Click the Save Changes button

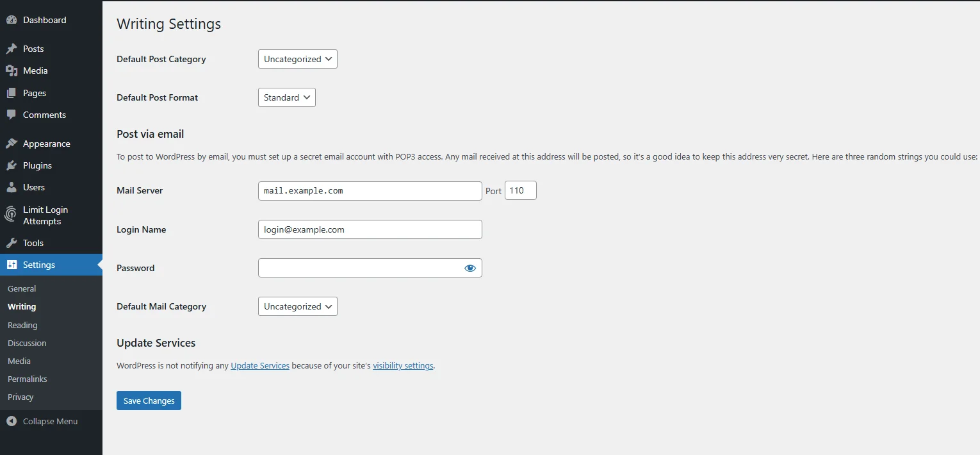click(x=149, y=400)
